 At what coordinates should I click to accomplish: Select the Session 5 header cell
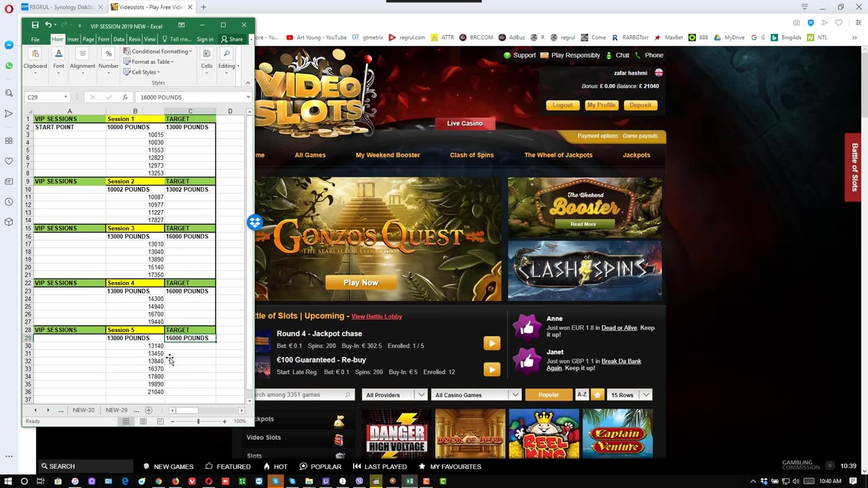point(135,330)
